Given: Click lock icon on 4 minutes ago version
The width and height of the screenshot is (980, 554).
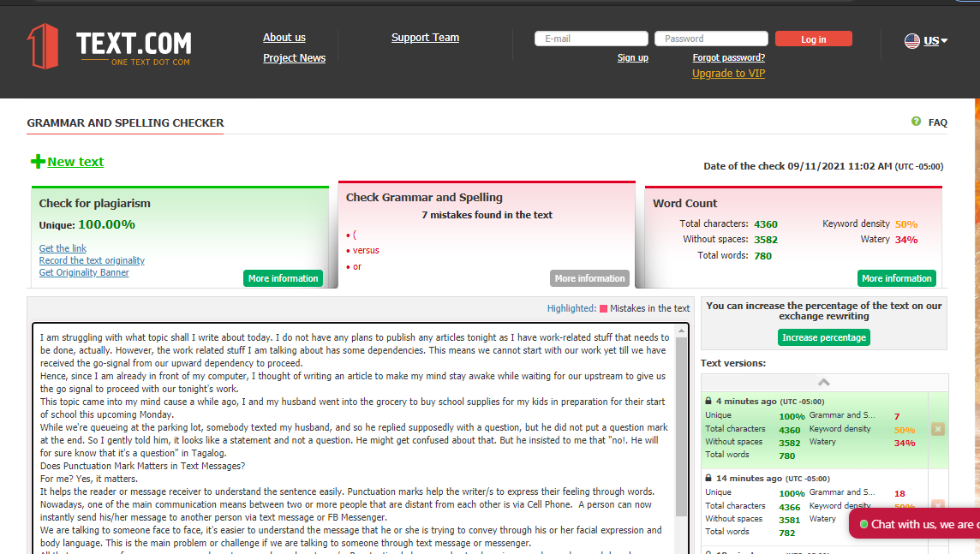Looking at the screenshot, I should [708, 401].
